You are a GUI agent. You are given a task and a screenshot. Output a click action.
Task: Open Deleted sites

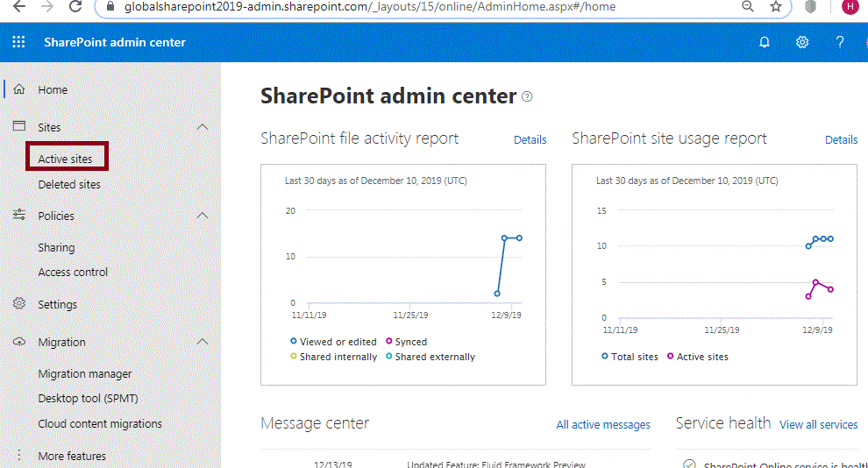69,184
